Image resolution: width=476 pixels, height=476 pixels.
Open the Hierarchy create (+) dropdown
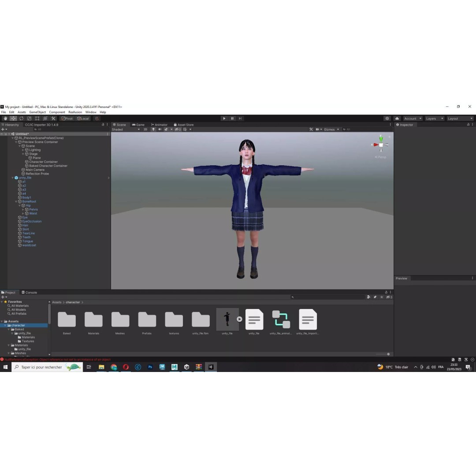(4, 129)
